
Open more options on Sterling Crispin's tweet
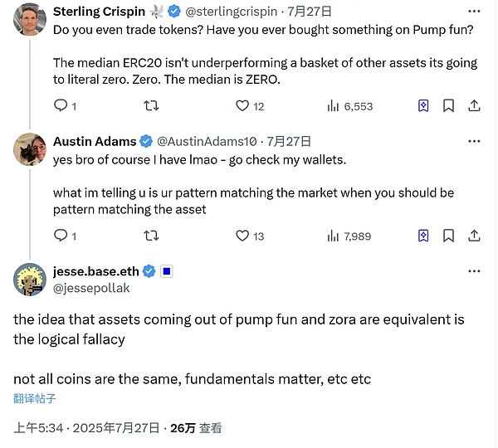click(473, 12)
